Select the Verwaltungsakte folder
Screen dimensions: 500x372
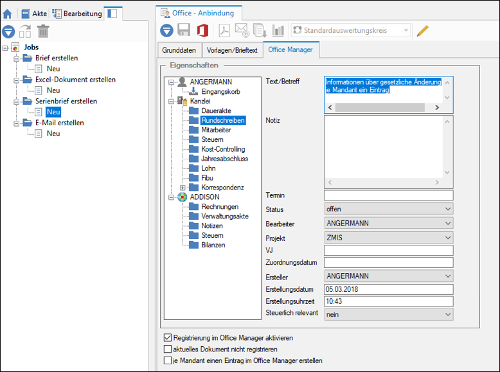[225, 216]
